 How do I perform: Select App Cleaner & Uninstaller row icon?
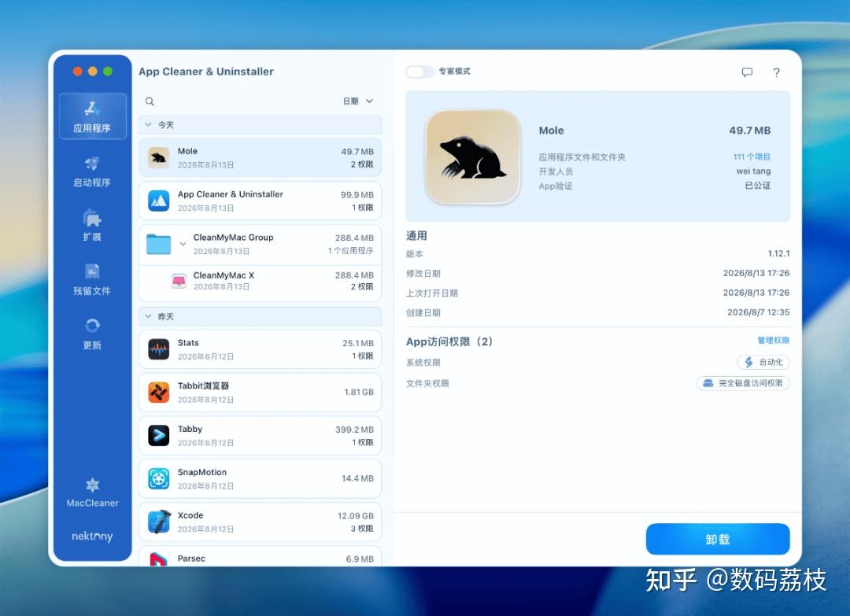[159, 201]
